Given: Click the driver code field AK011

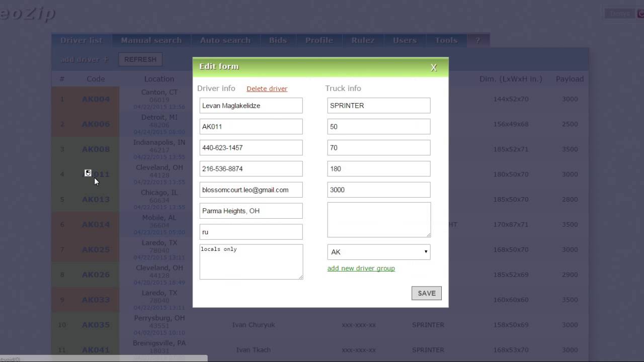Looking at the screenshot, I should click(251, 127).
